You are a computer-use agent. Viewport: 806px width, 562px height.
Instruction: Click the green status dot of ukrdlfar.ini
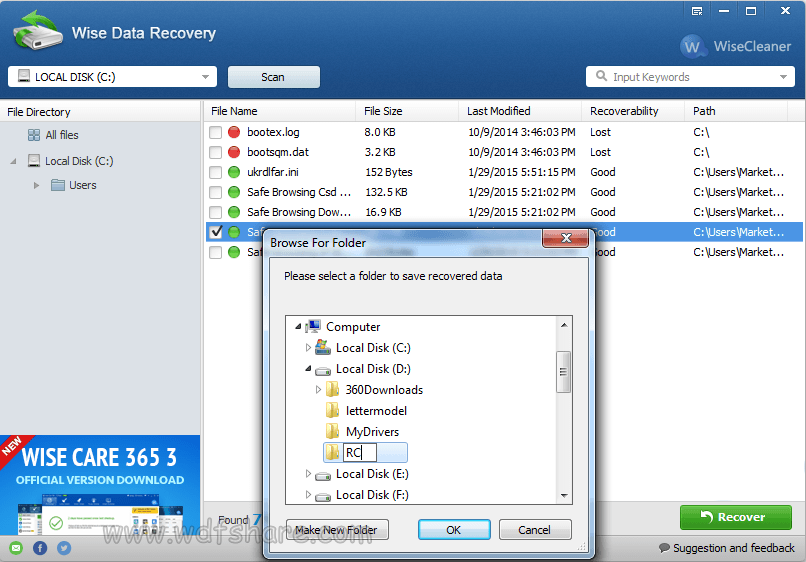coord(234,172)
